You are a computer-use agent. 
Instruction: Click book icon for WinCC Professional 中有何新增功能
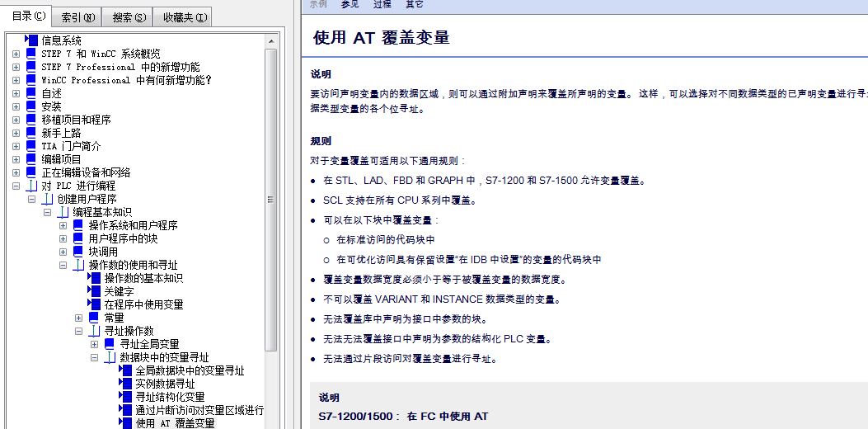point(31,80)
